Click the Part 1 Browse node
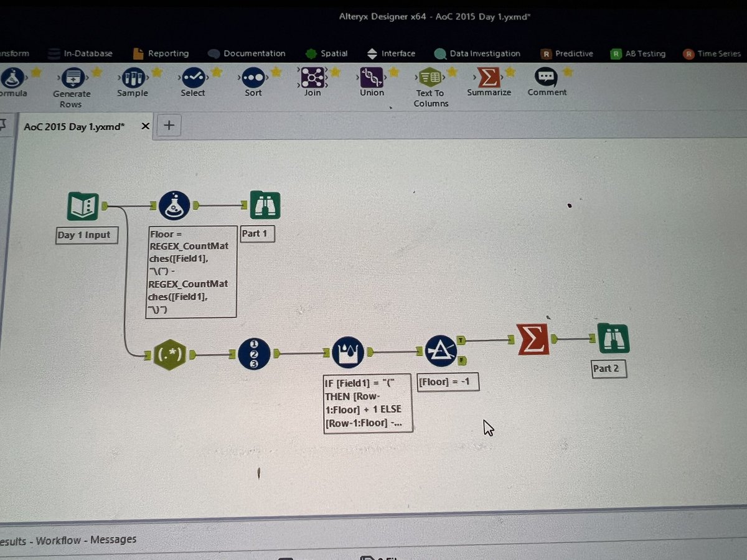747x560 pixels. pyautogui.click(x=265, y=205)
